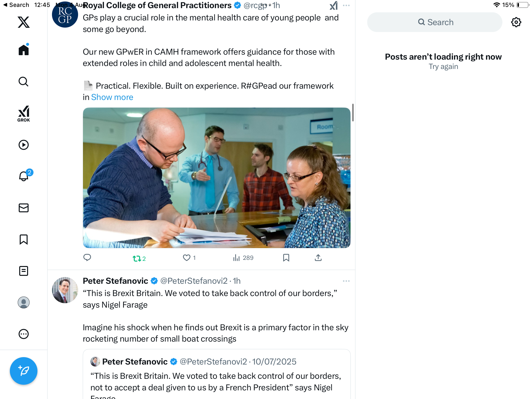Expand RCGP post with Show more
The height and width of the screenshot is (399, 532).
pos(112,97)
